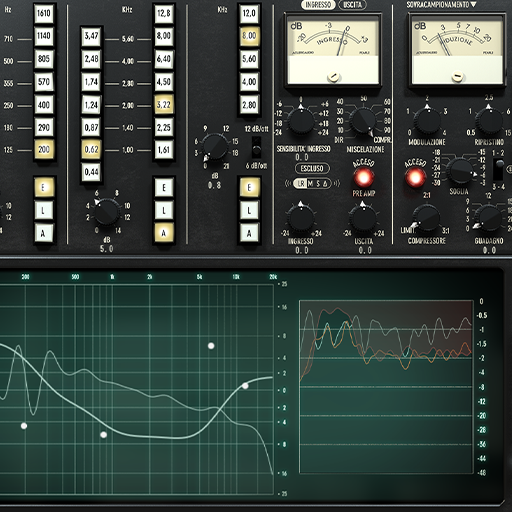
Task: Switch the meter to the INGRESSO tab
Action: click(318, 5)
